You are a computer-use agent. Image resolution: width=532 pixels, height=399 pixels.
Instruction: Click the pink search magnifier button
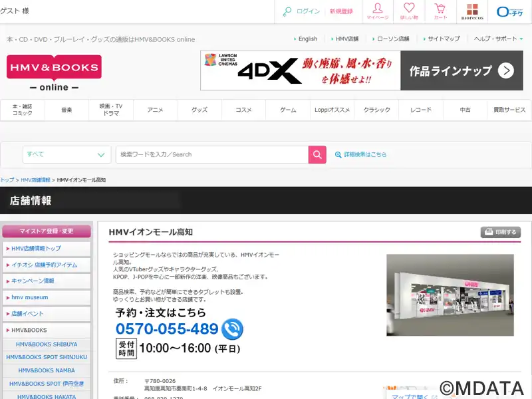click(x=317, y=154)
